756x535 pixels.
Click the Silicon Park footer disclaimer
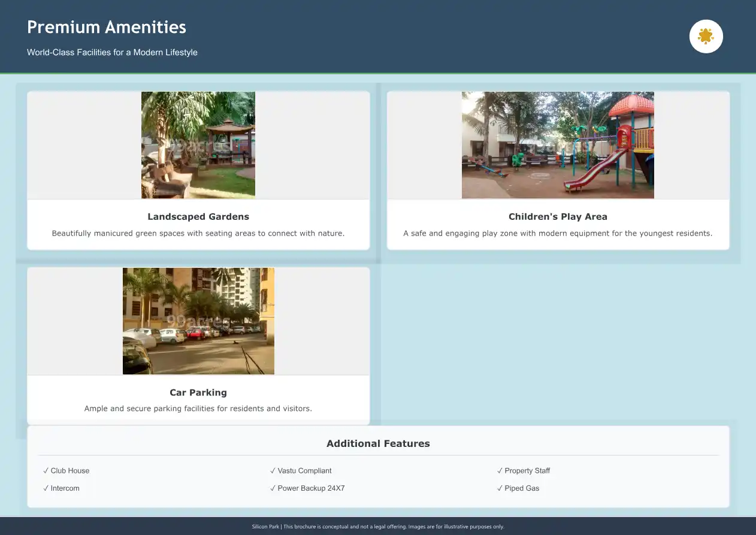tap(378, 527)
